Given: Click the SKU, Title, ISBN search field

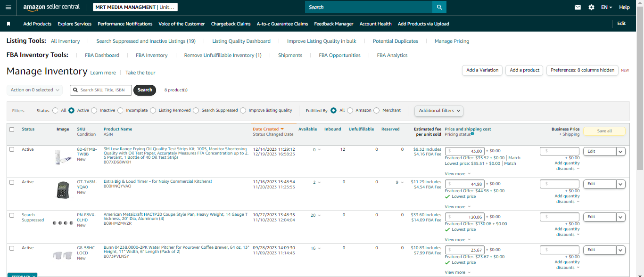Looking at the screenshot, I should [100, 90].
